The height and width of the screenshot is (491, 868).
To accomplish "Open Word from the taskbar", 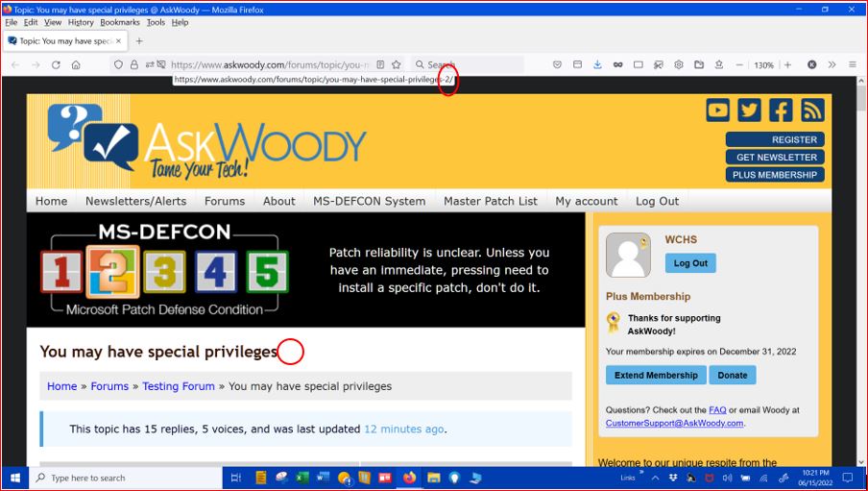I will point(323,478).
